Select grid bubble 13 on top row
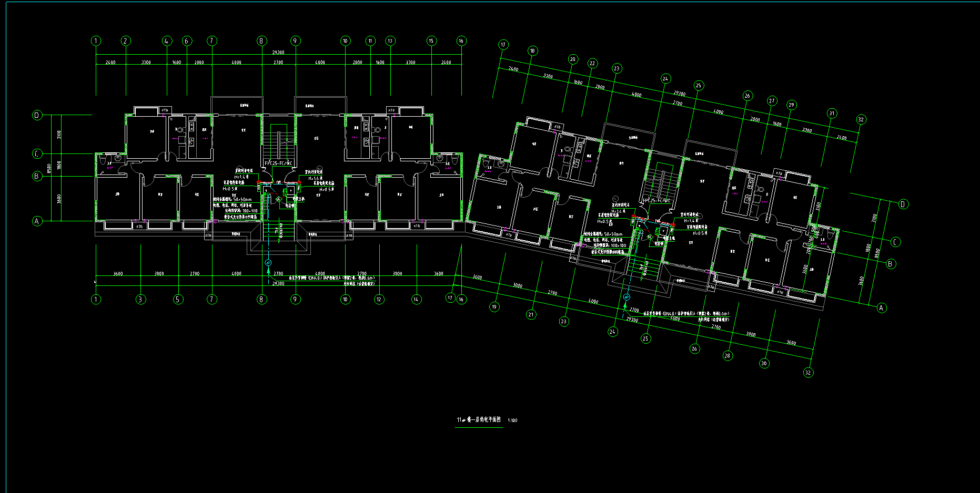 point(390,41)
